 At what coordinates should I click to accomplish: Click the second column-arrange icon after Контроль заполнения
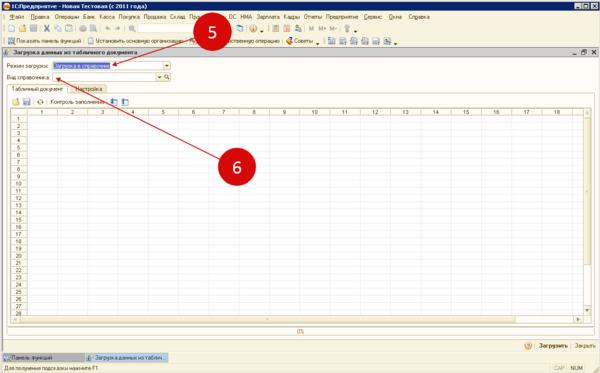125,102
